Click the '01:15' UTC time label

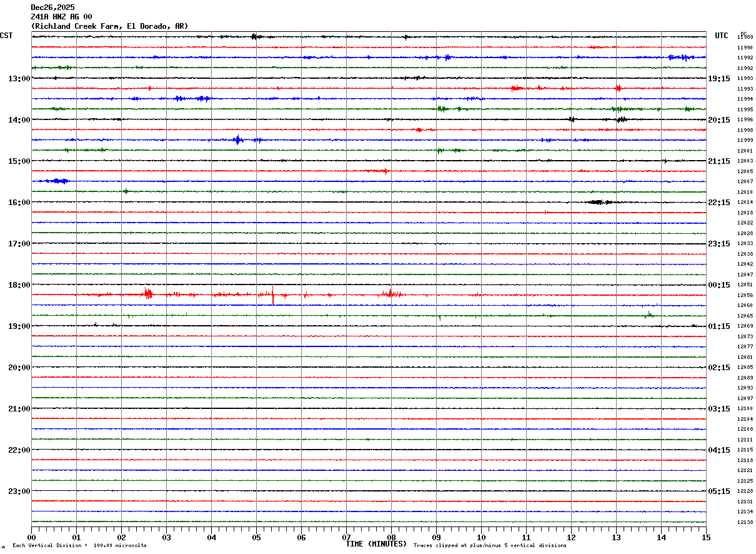coord(719,326)
